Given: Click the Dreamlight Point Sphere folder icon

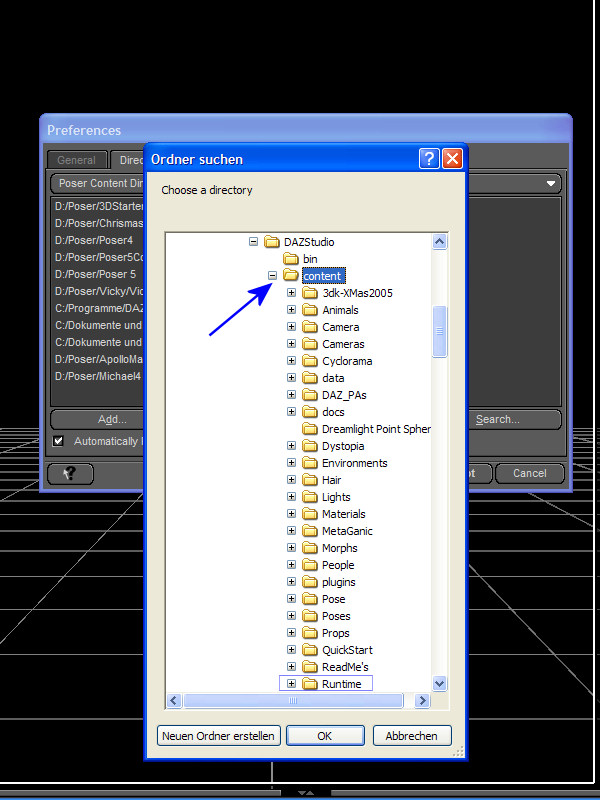Looking at the screenshot, I should click(x=310, y=429).
